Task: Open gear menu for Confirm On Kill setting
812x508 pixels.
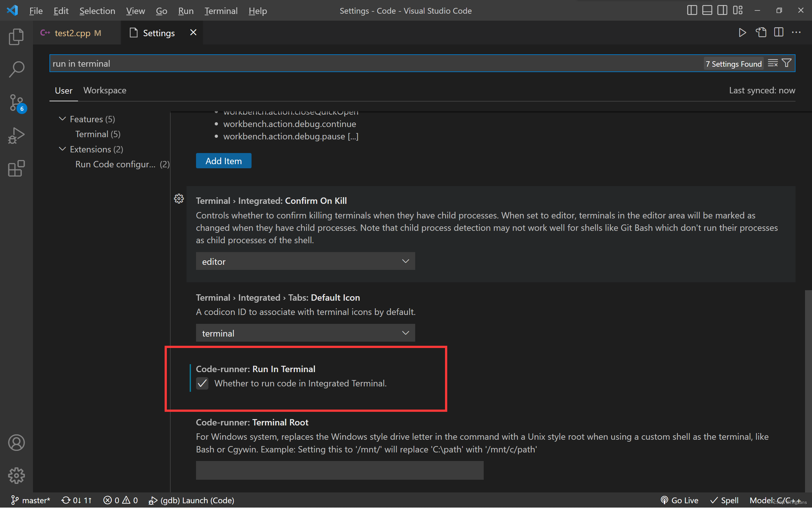Action: click(179, 199)
